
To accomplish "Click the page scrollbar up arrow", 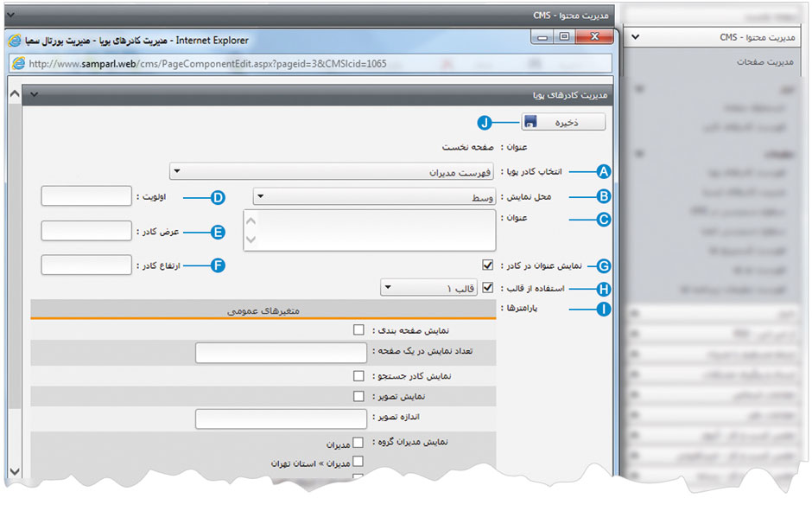I will tap(14, 93).
